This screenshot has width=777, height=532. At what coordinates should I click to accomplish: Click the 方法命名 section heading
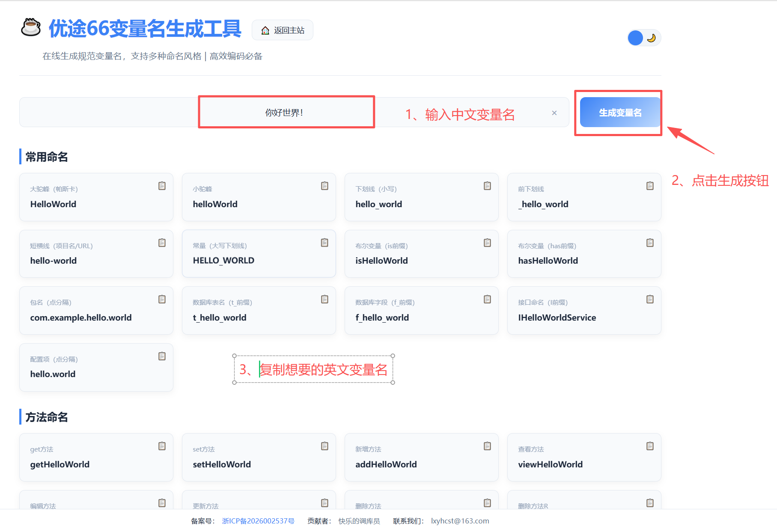47,417
